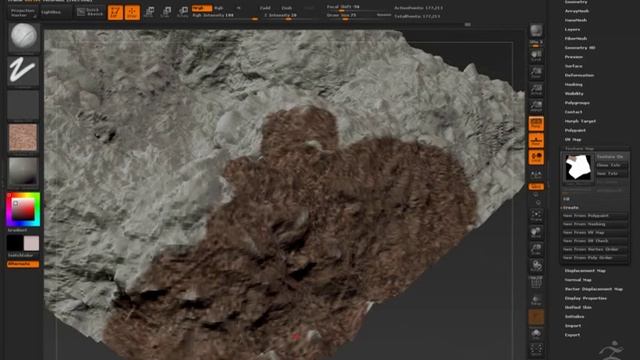Toggle the Local symmetry icon
The height and width of the screenshot is (360, 640).
(x=536, y=157)
